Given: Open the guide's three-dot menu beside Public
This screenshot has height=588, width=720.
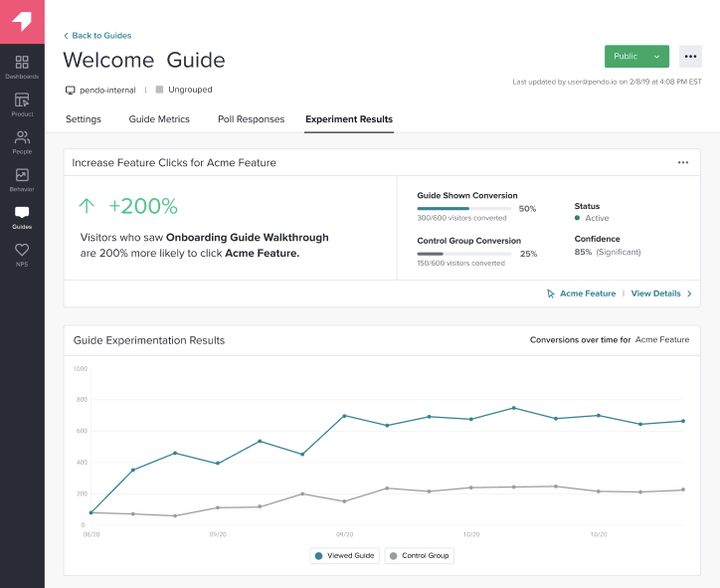Looking at the screenshot, I should tap(690, 57).
